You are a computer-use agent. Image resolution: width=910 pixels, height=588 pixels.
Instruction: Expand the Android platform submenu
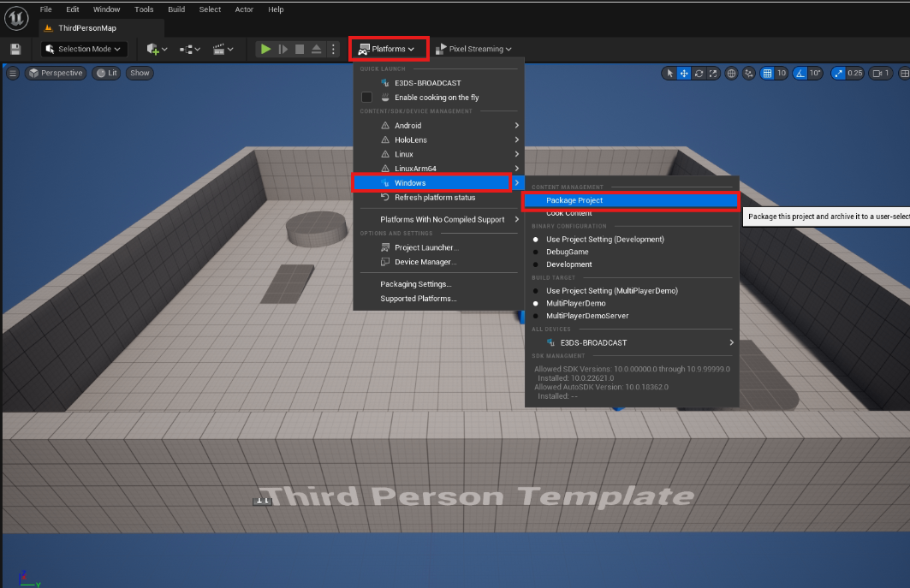407,126
